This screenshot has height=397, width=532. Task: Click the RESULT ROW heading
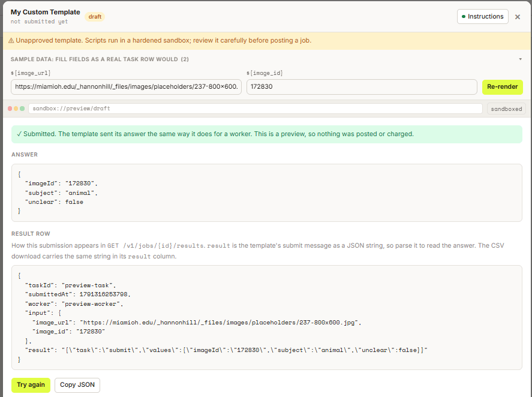[31, 234]
